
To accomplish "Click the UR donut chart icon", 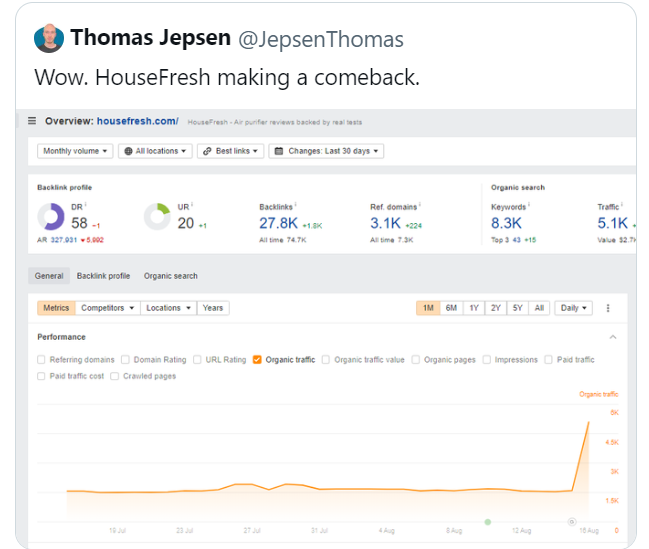I will pyautogui.click(x=157, y=216).
